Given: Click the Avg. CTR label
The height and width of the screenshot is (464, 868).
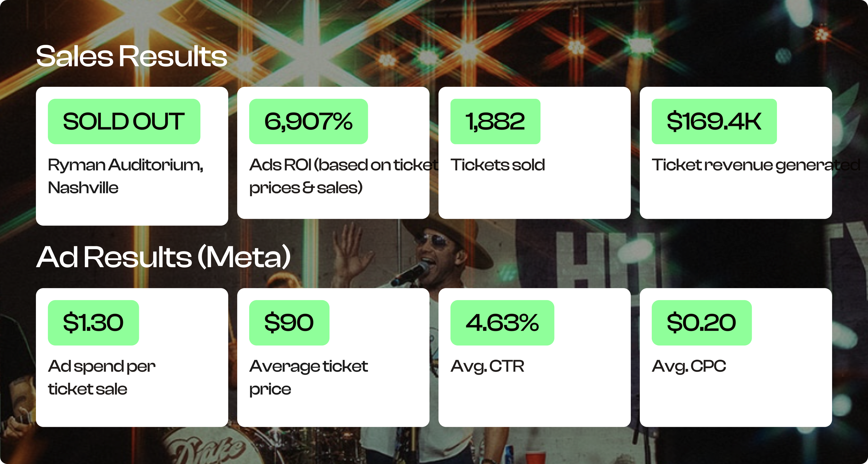Looking at the screenshot, I should tap(487, 367).
